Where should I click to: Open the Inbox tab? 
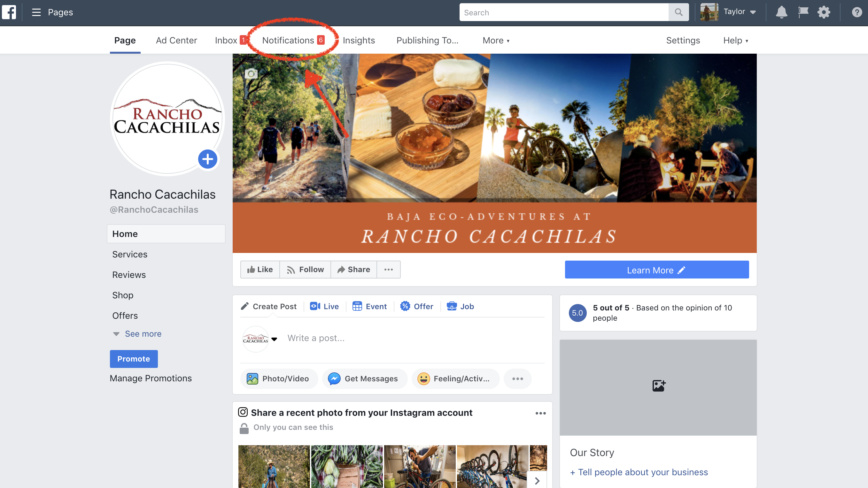(x=230, y=41)
